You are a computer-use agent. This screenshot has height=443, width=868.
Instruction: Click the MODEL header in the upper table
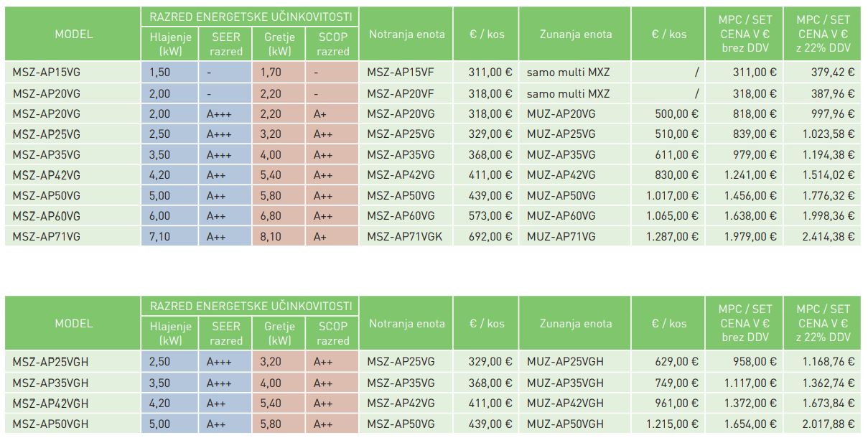pos(73,34)
